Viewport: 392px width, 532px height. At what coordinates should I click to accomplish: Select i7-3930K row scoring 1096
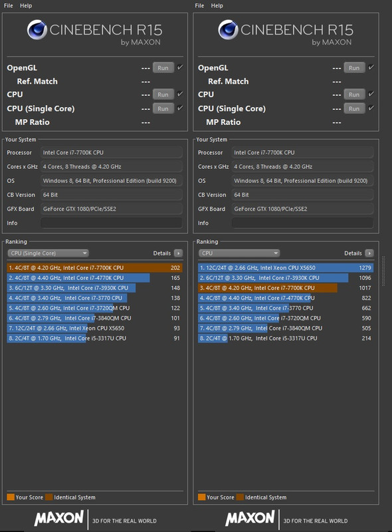point(286,278)
